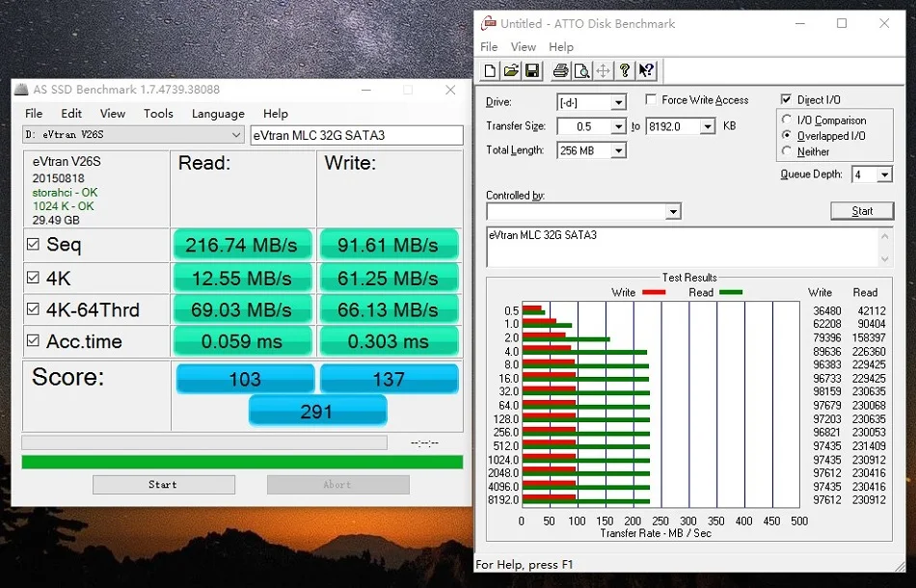Open Transfer Size minimum 0.5 dropdown

click(x=618, y=126)
